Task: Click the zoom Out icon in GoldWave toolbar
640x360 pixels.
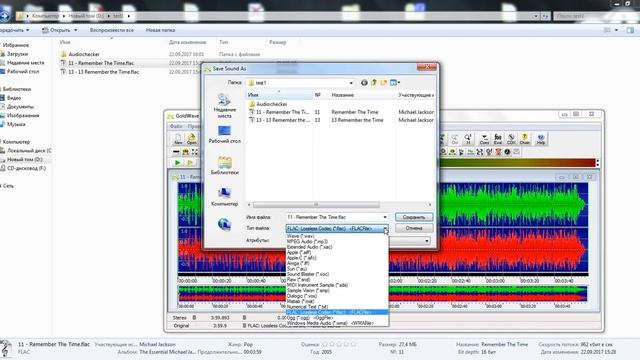Action: tap(455, 139)
